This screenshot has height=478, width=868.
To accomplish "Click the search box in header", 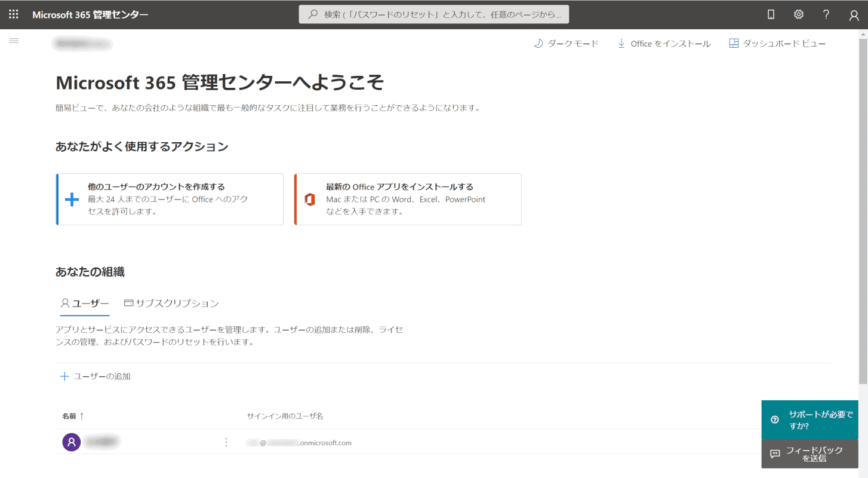I will point(434,14).
